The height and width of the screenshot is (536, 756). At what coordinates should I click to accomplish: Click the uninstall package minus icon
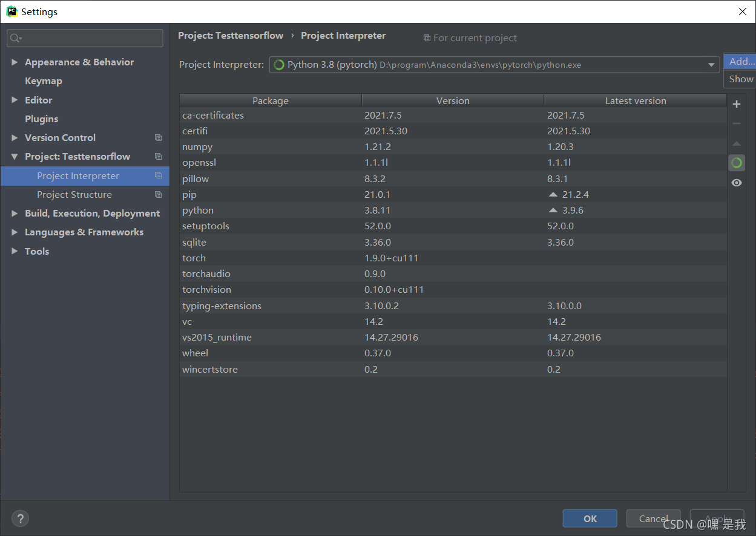737,123
